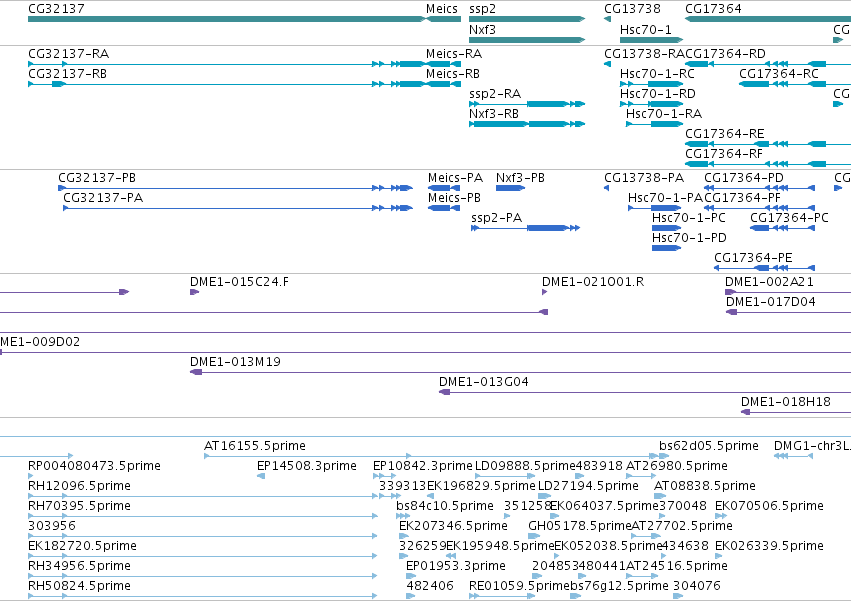Image resolution: width=851 pixels, height=601 pixels.
Task: Select the Hsc70-1-RA transcript
Action: click(x=664, y=113)
